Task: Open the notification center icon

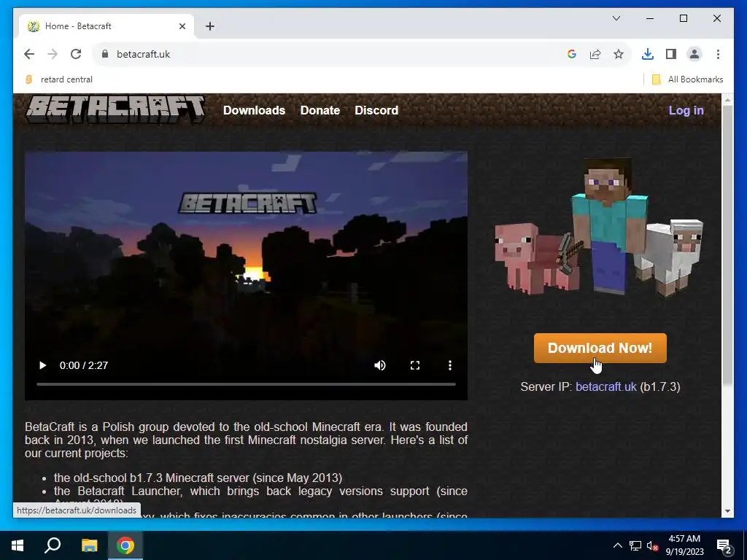Action: 724,545
